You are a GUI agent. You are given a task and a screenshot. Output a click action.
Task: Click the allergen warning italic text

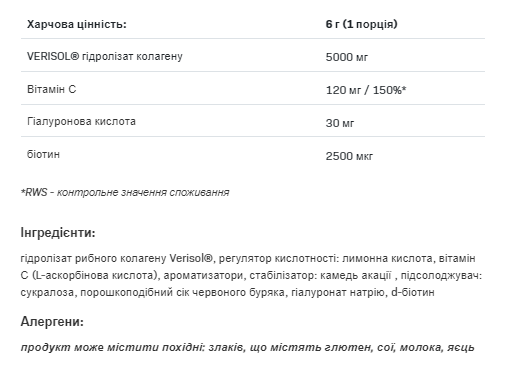[x=247, y=347]
